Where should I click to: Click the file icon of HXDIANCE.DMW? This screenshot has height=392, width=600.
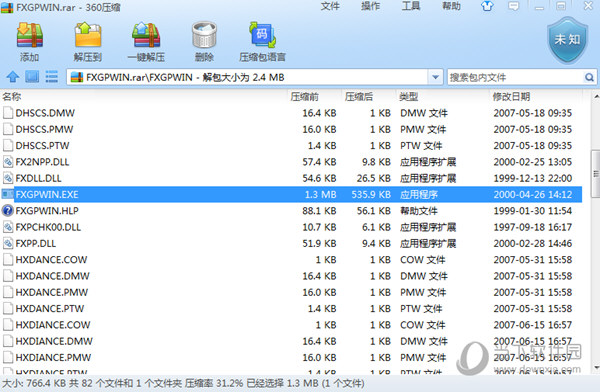tap(8, 341)
